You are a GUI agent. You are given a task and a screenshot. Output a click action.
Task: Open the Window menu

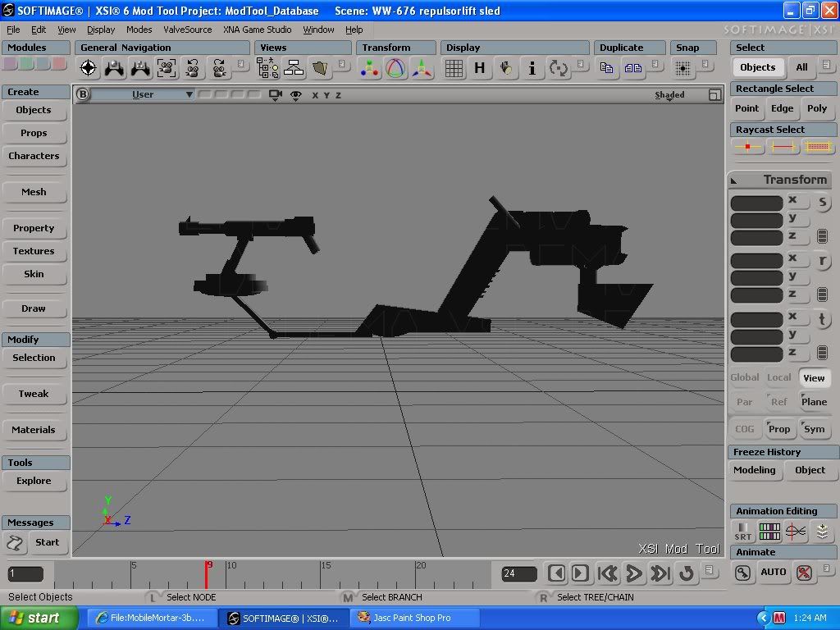(318, 30)
